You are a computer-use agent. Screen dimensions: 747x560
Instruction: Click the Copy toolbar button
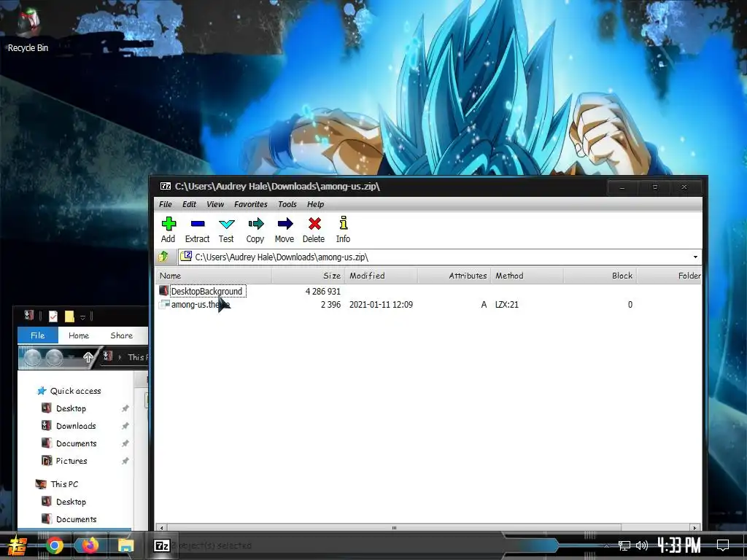(x=255, y=230)
